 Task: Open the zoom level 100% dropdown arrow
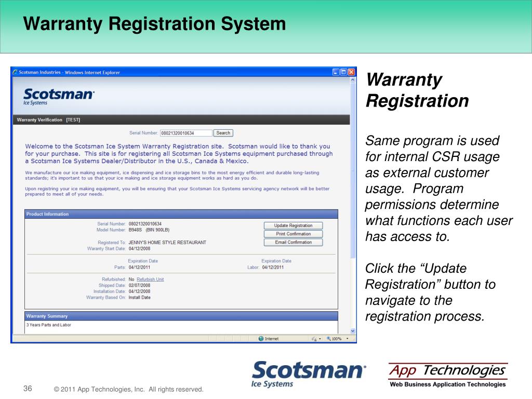(x=347, y=339)
